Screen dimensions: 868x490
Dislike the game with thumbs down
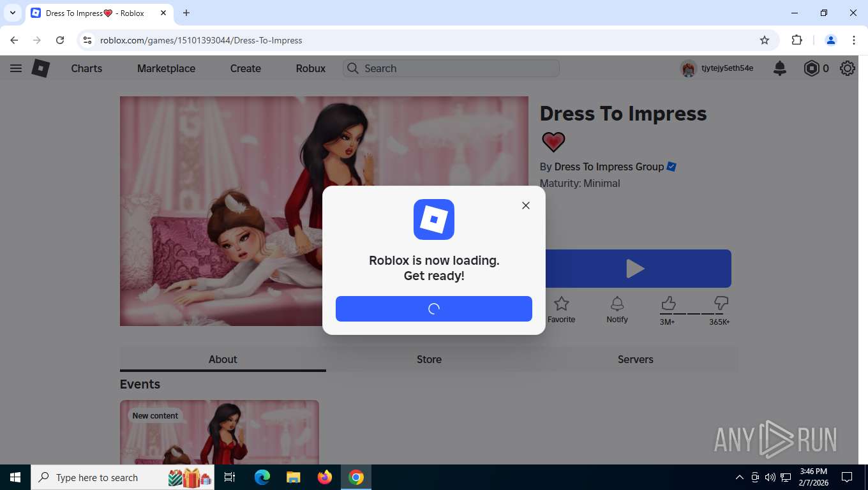tap(721, 303)
